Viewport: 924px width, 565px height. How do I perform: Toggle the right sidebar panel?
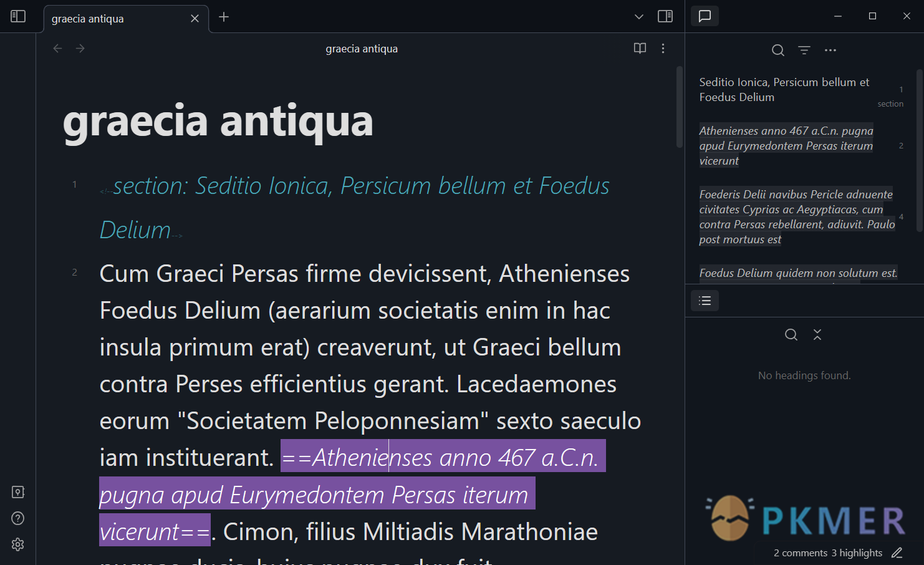point(665,16)
